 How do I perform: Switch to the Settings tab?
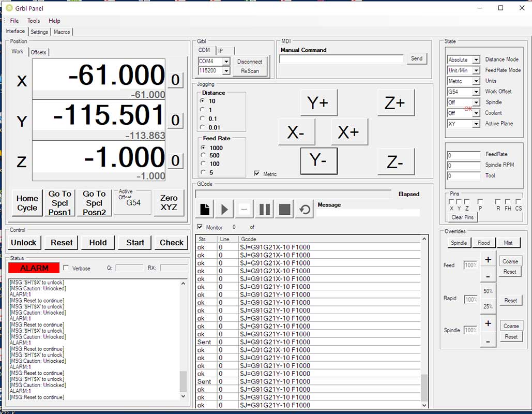pyautogui.click(x=39, y=32)
